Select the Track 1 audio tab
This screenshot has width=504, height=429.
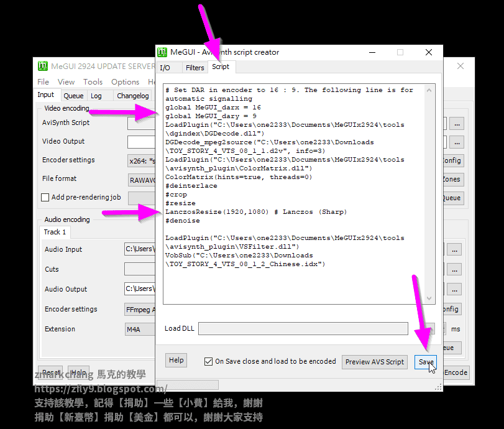[x=55, y=232]
